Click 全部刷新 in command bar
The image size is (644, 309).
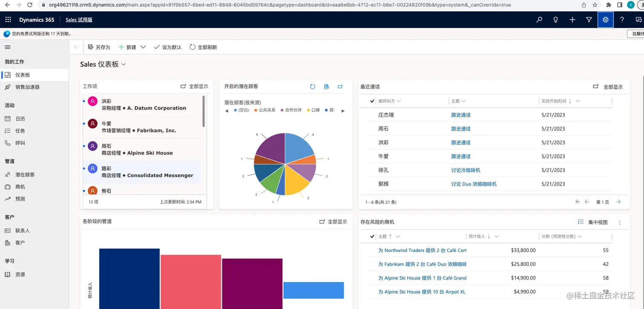pyautogui.click(x=203, y=47)
